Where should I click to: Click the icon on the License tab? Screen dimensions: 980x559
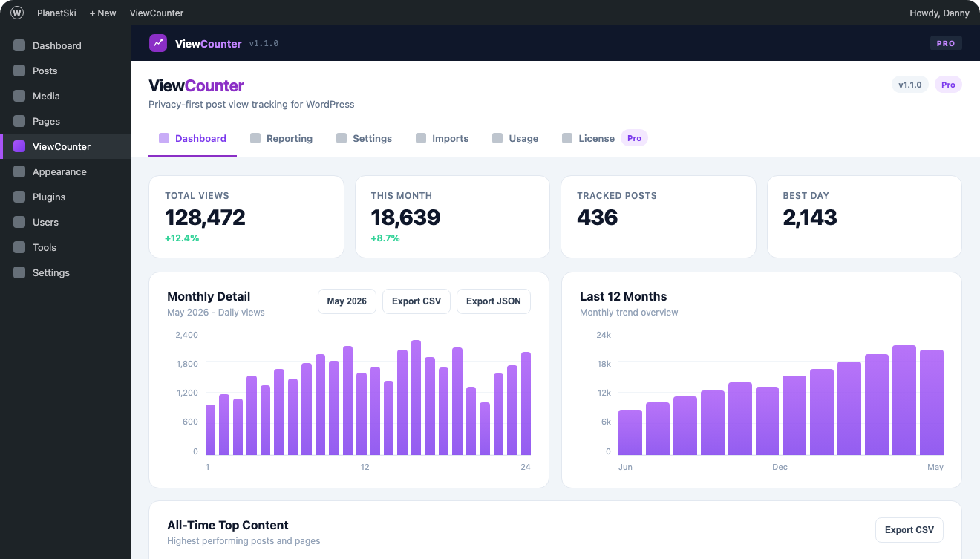tap(567, 138)
